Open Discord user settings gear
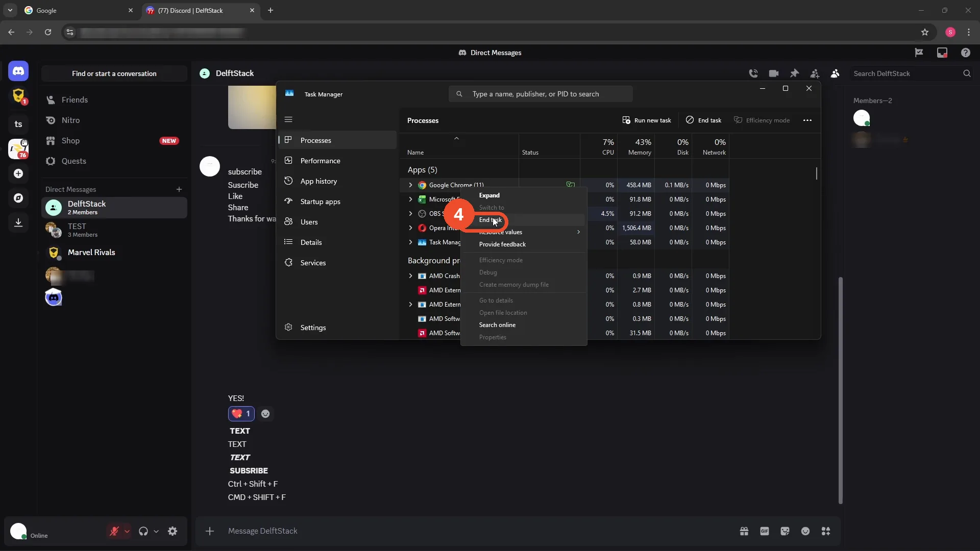The width and height of the screenshot is (980, 551). 173,531
